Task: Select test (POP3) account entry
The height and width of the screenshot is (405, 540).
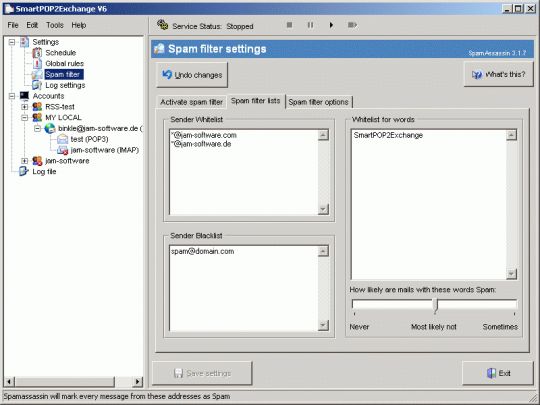Action: pos(89,139)
